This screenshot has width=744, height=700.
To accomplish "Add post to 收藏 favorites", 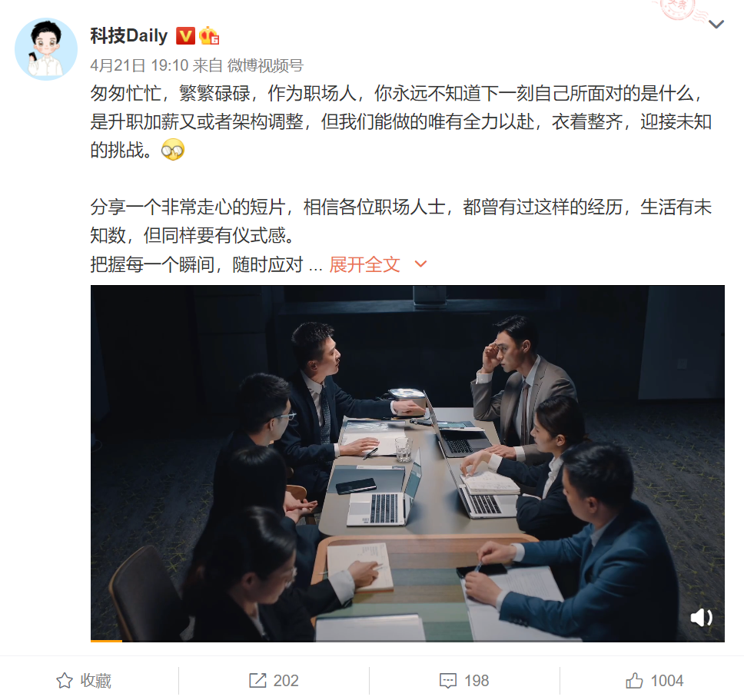I will click(x=84, y=681).
